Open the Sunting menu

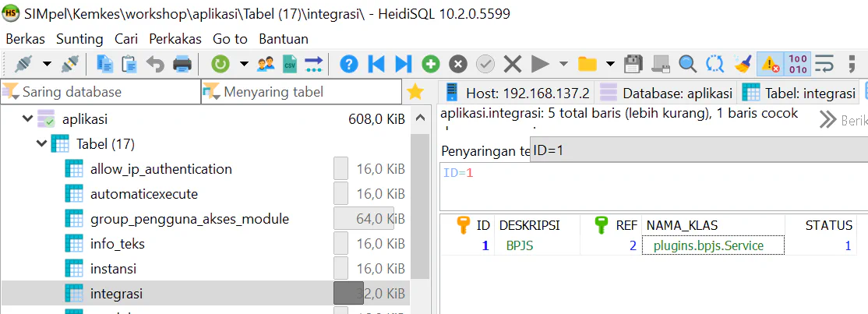point(79,39)
